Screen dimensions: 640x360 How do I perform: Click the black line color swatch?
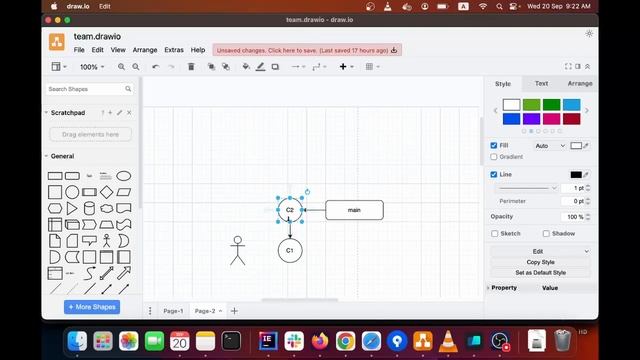click(576, 175)
